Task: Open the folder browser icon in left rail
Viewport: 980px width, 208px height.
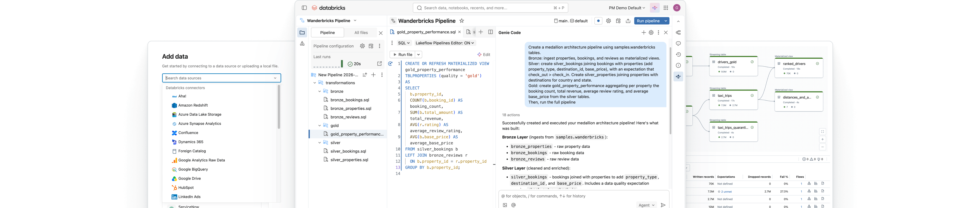Action: click(x=302, y=33)
